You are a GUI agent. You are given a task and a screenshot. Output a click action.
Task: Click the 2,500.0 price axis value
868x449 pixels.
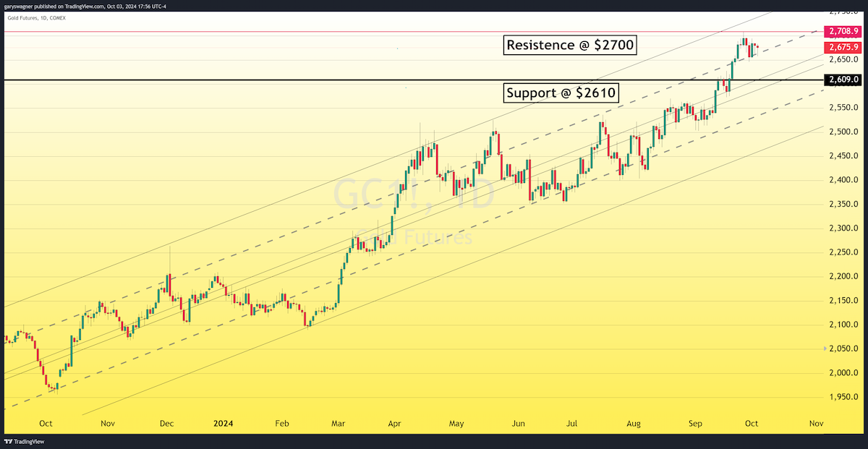coord(843,132)
